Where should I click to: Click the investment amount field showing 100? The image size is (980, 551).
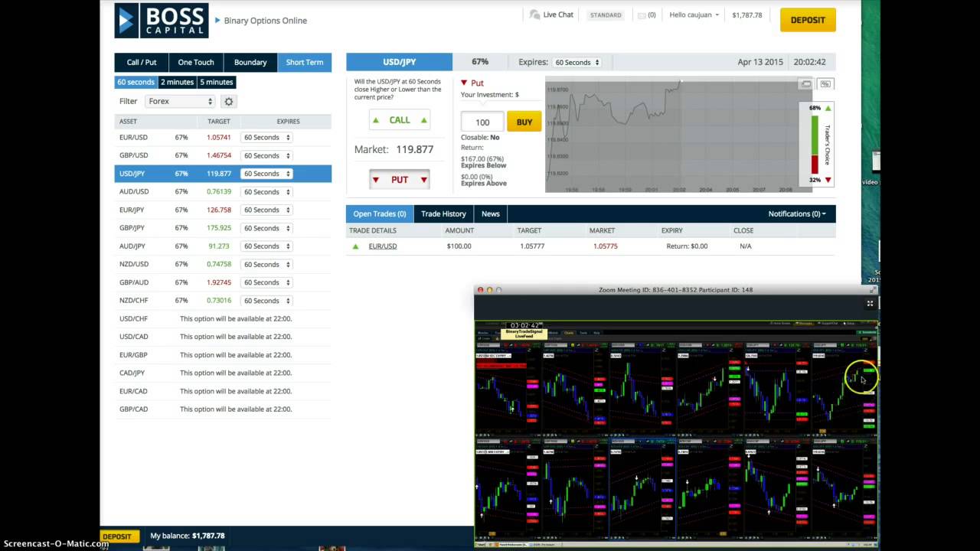pos(482,122)
